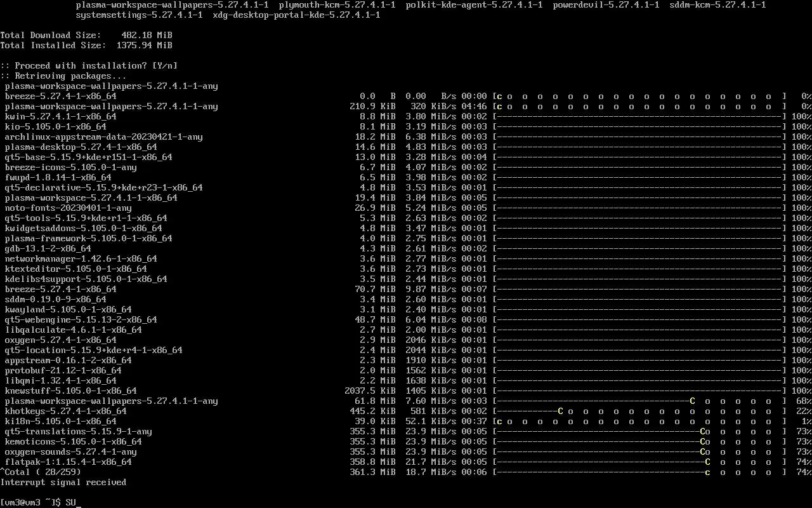
Task: Click the kwayland-5.105.0-1-x86_64 package name
Action: pos(69,310)
